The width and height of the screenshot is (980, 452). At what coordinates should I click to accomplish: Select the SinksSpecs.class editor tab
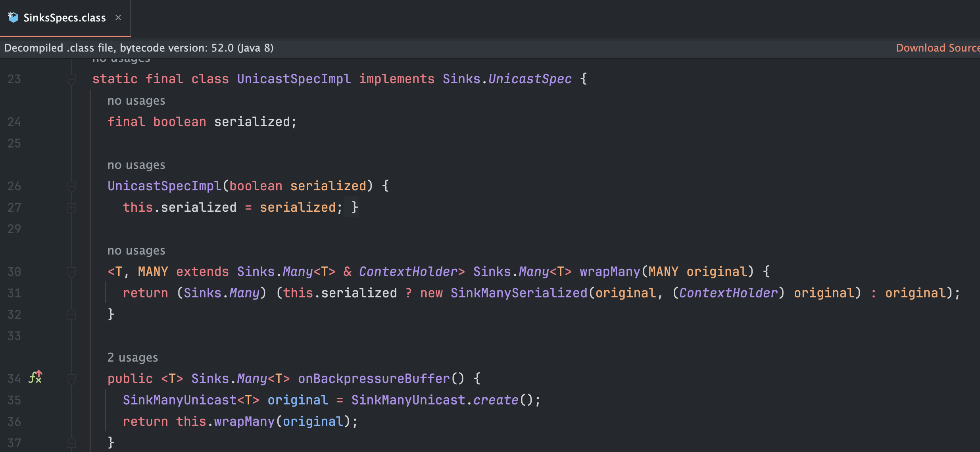64,18
